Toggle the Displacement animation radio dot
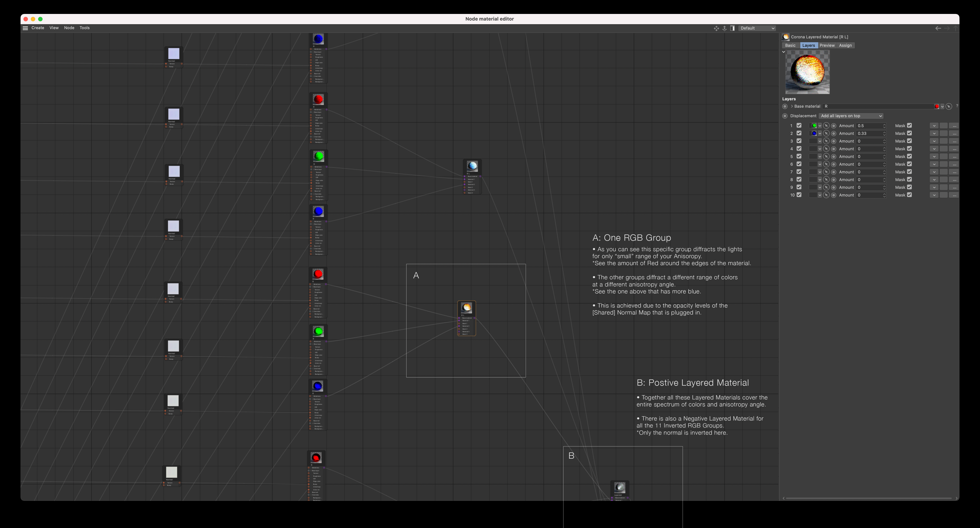Viewport: 980px width, 528px height. [785, 116]
